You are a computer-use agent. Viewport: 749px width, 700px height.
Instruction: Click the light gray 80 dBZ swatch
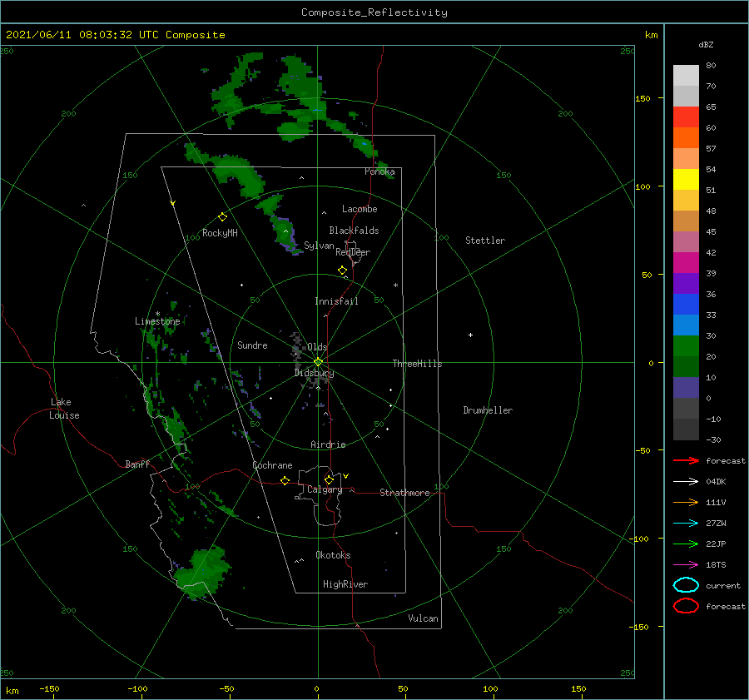coord(686,76)
